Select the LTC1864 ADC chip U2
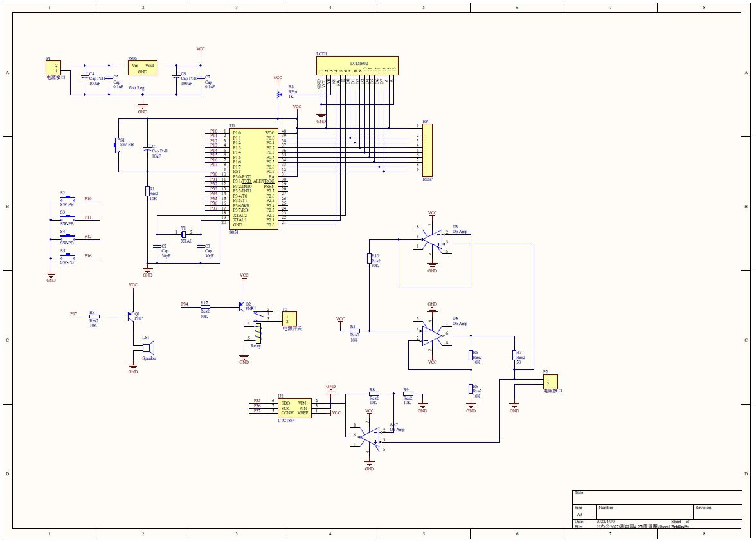This screenshot has height=543, width=756. (x=294, y=407)
